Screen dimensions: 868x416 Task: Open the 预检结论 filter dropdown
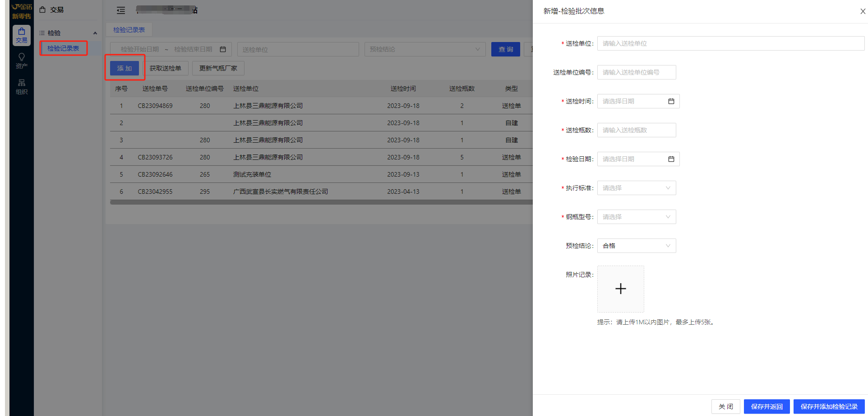click(x=425, y=49)
